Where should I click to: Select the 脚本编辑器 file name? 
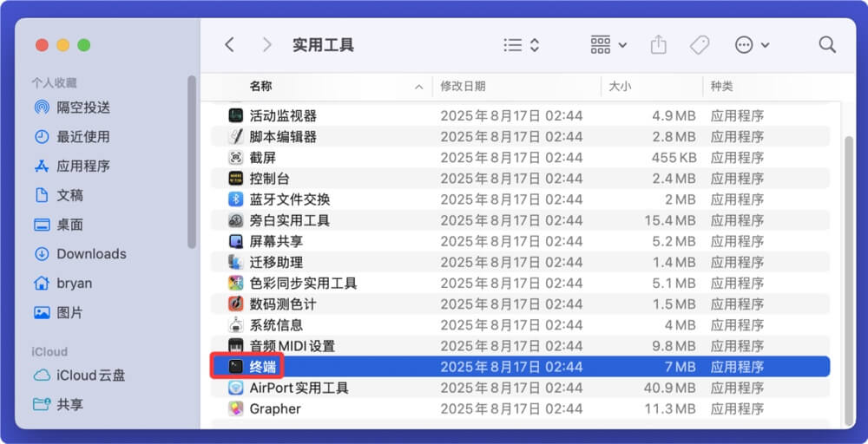283,136
